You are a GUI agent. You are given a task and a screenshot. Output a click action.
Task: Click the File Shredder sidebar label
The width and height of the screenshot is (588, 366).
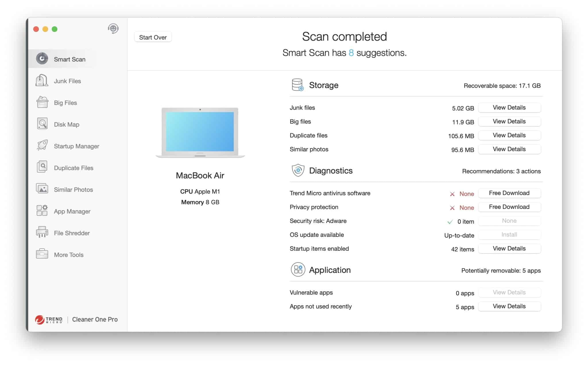coord(72,233)
